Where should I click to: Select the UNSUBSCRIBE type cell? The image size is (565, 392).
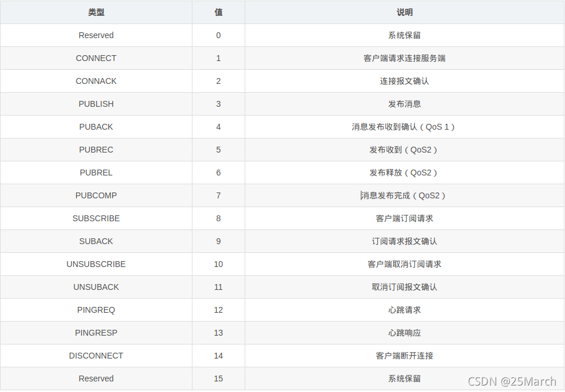click(x=96, y=264)
